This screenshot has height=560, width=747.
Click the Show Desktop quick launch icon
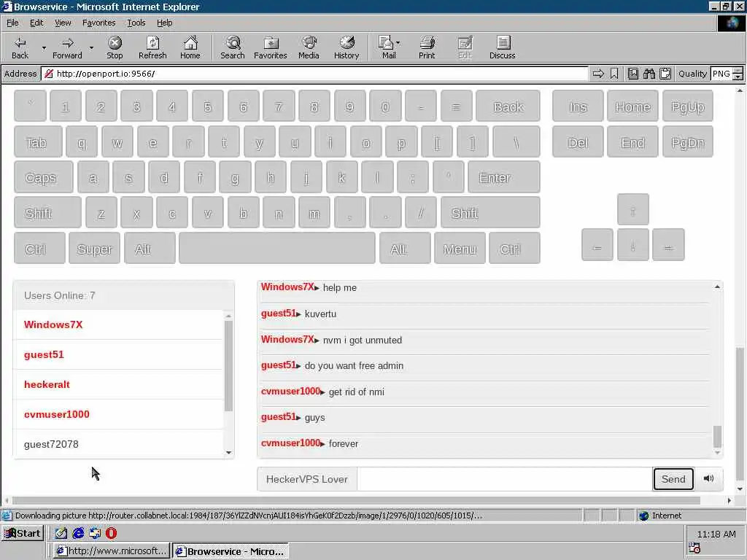[61, 533]
